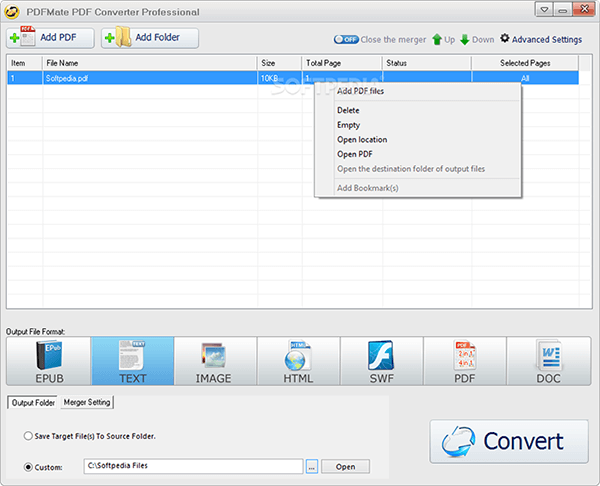
Task: Click the custom output path field
Action: pos(193,466)
